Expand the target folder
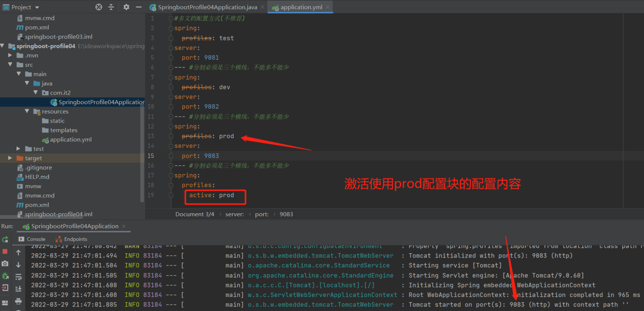 pos(10,158)
